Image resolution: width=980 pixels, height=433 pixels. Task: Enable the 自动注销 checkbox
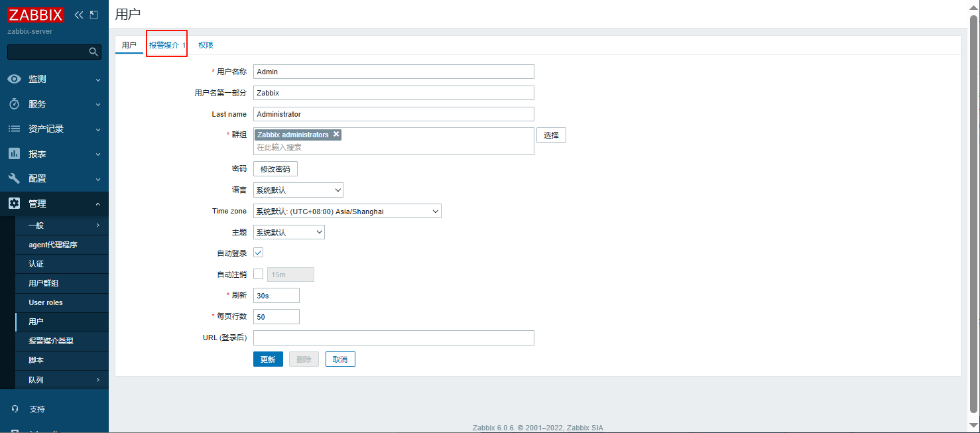pos(259,274)
